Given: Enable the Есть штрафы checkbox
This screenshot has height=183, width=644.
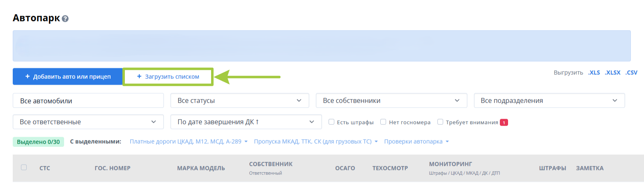Looking at the screenshot, I should tap(331, 122).
